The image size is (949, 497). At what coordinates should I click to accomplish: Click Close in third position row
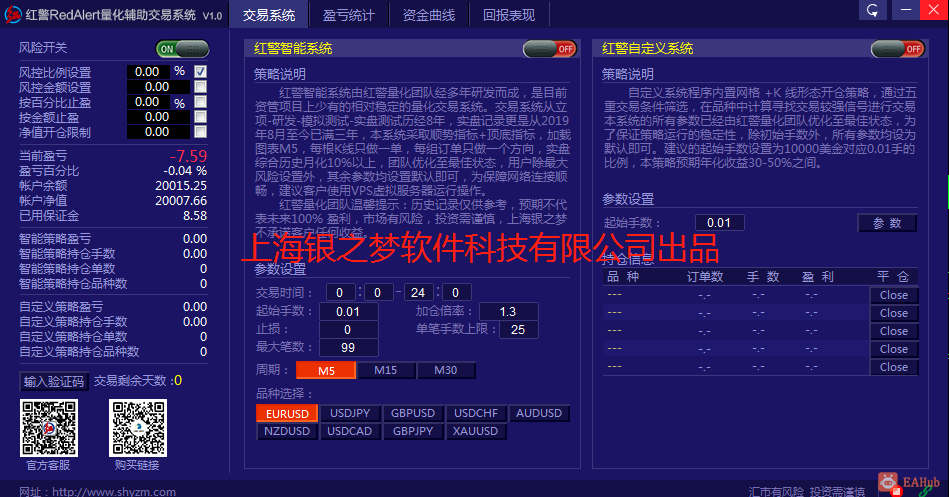point(894,331)
